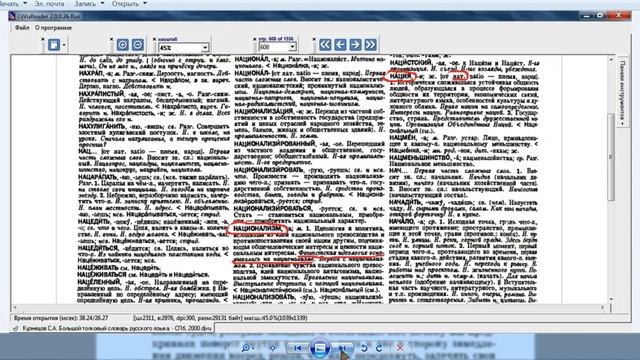Select the Кузнецов С.А. Большой толковый словарь document tab

click(x=113, y=328)
